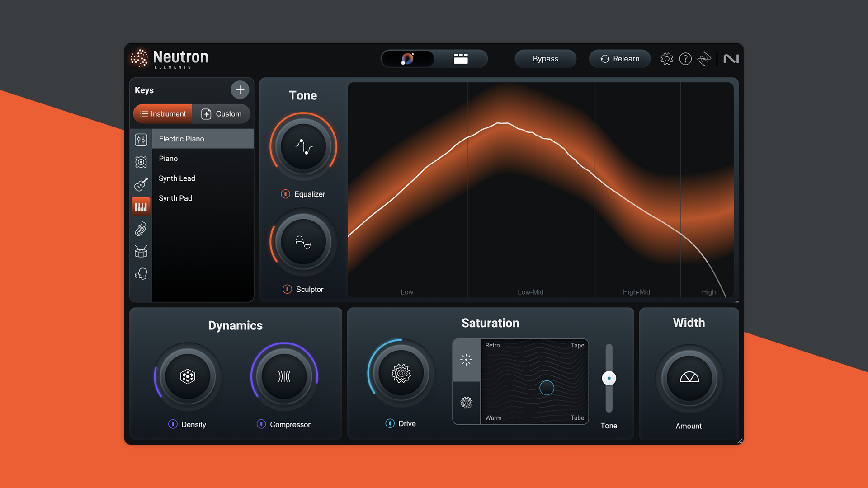Click the Saturation Tone slider handle
Image resolution: width=868 pixels, height=488 pixels.
point(609,378)
